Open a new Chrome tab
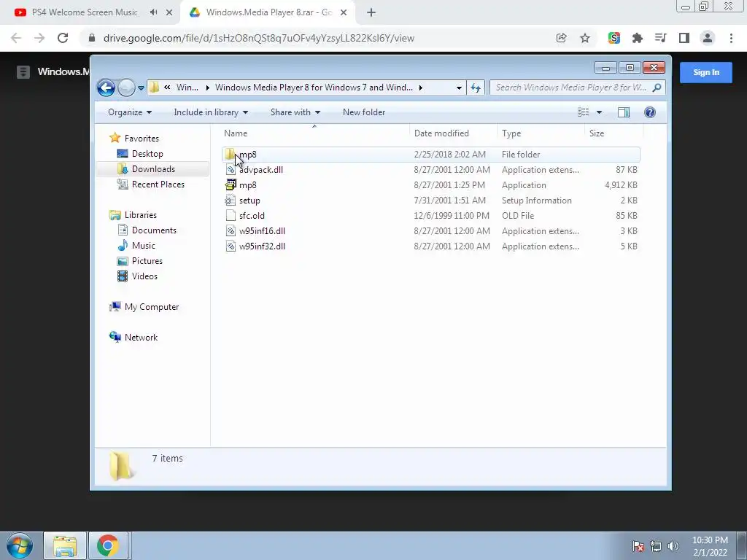 point(371,13)
